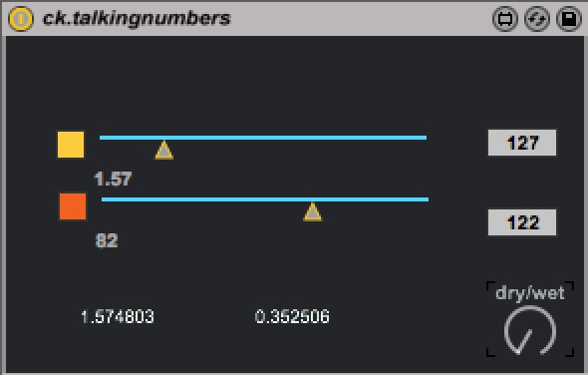588x375 pixels.
Task: Toggle the yellow square button
Action: 71,145
